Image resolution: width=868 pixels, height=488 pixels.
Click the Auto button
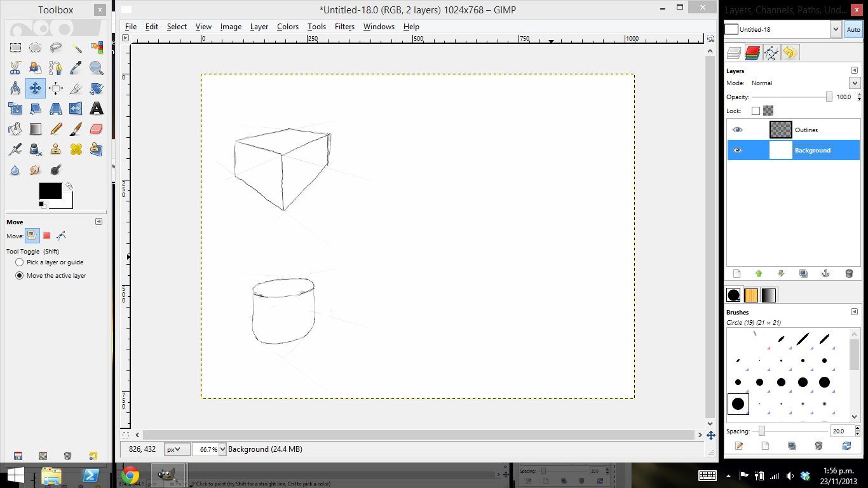click(855, 29)
